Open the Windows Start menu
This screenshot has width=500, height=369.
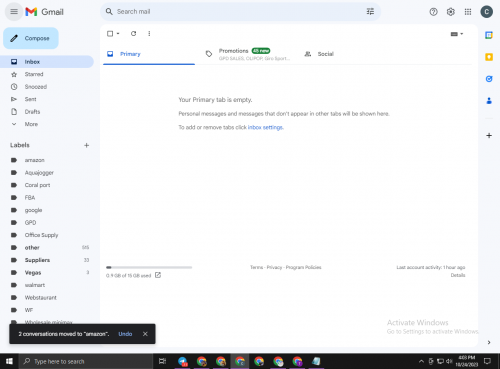(x=9, y=361)
